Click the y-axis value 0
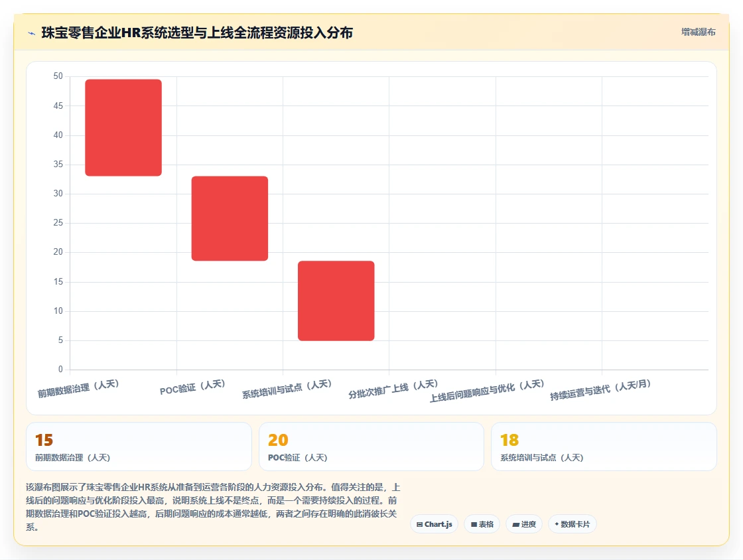 60,369
